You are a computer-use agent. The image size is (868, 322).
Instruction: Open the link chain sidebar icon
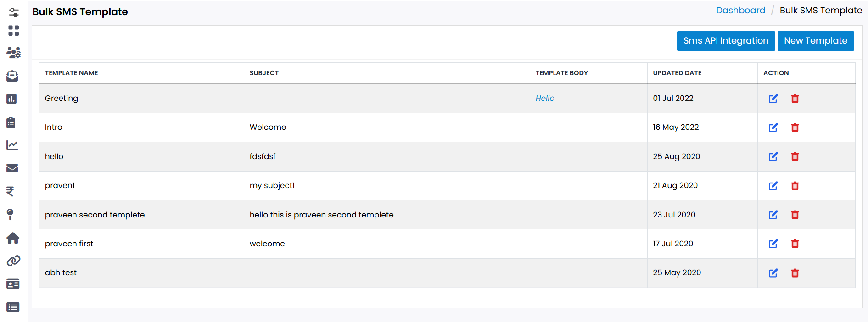click(x=13, y=261)
